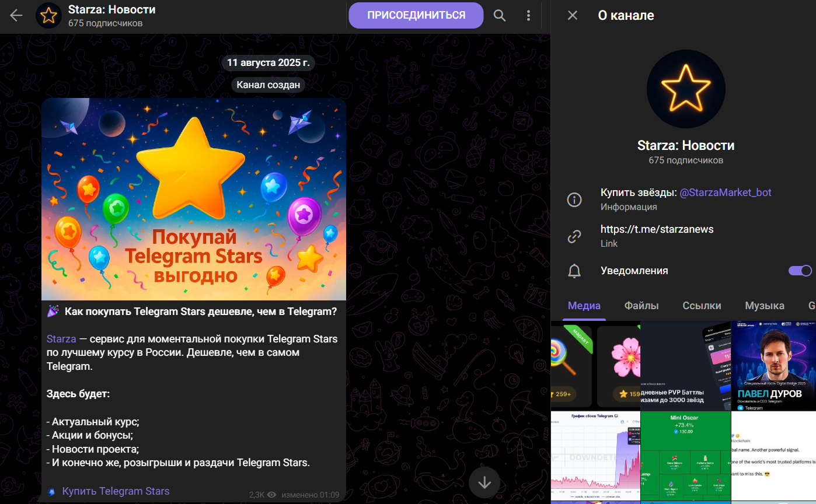This screenshot has height=504, width=816.
Task: Click the изменено 01:09 timestamp
Action: pyautogui.click(x=310, y=495)
